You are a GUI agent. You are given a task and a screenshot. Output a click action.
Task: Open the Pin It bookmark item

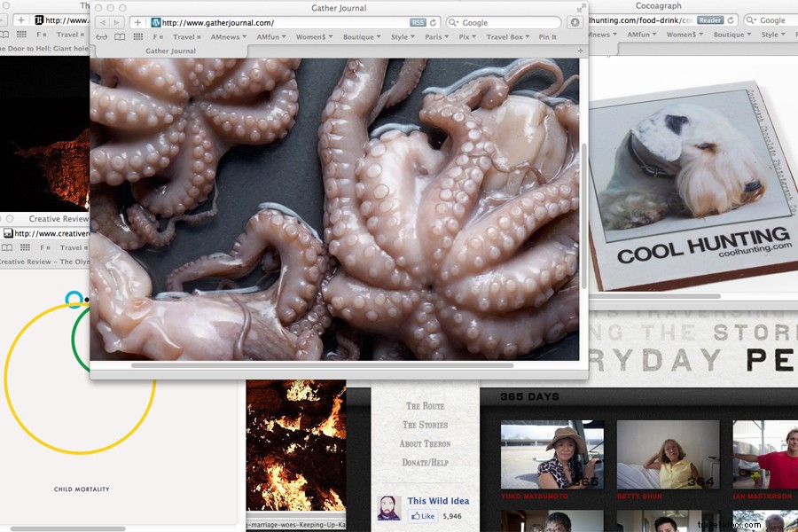[547, 36]
